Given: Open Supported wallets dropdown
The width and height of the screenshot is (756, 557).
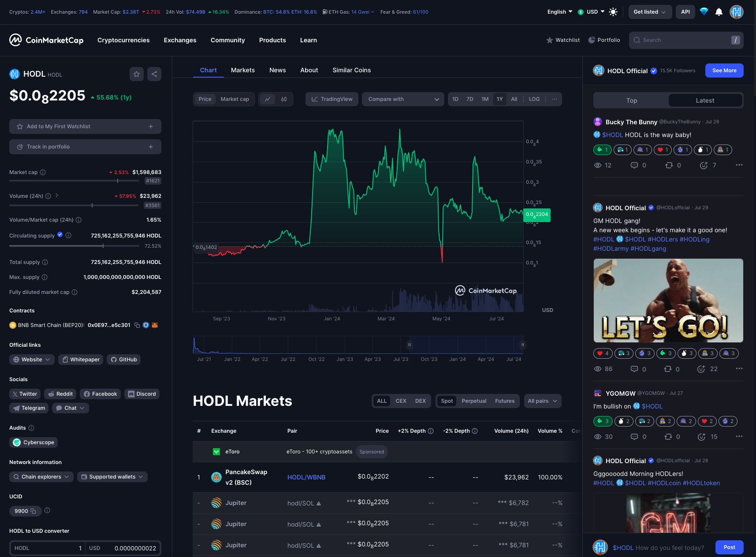Looking at the screenshot, I should (112, 477).
